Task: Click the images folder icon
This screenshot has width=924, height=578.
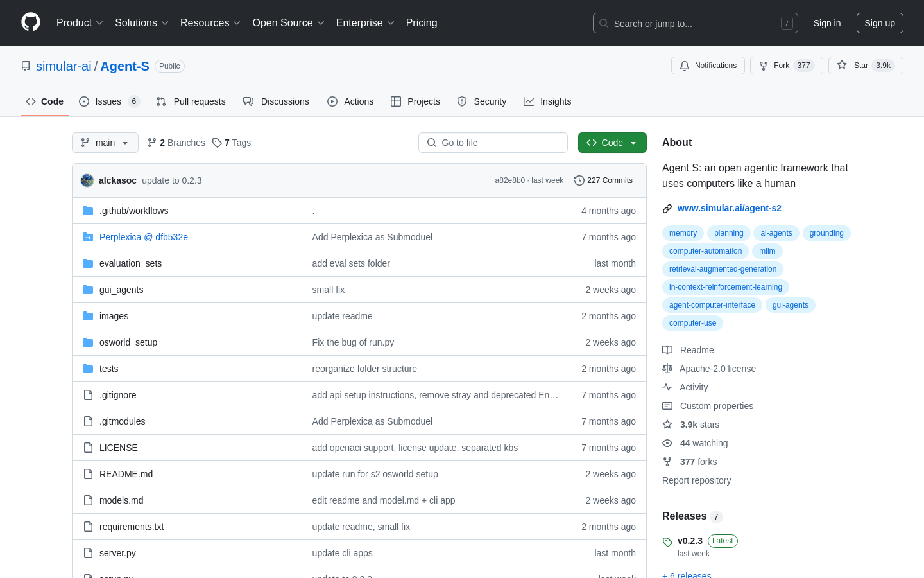Action: pyautogui.click(x=88, y=316)
